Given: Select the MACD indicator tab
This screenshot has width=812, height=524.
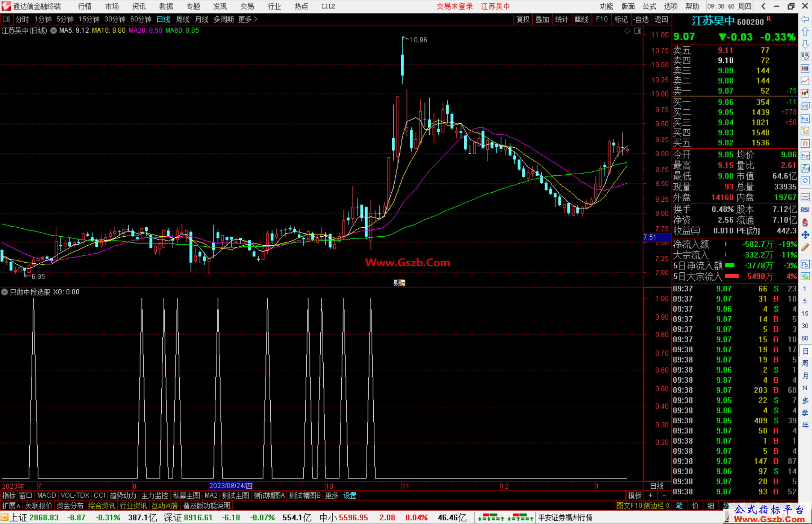Looking at the screenshot, I should click(47, 495).
